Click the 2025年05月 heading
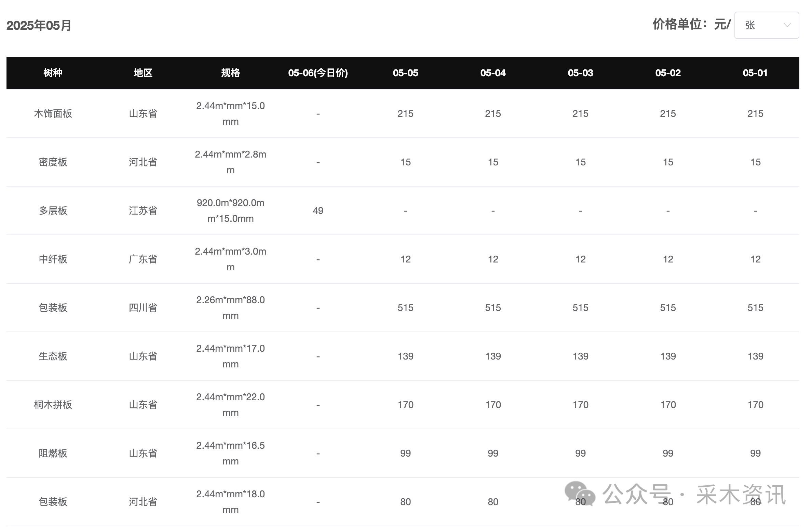The image size is (812, 527). tap(39, 25)
